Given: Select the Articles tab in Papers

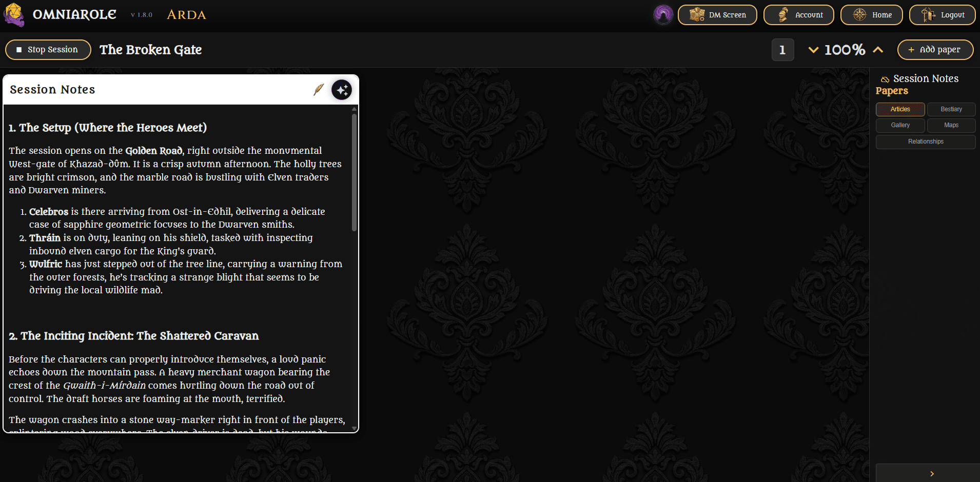Looking at the screenshot, I should coord(900,109).
